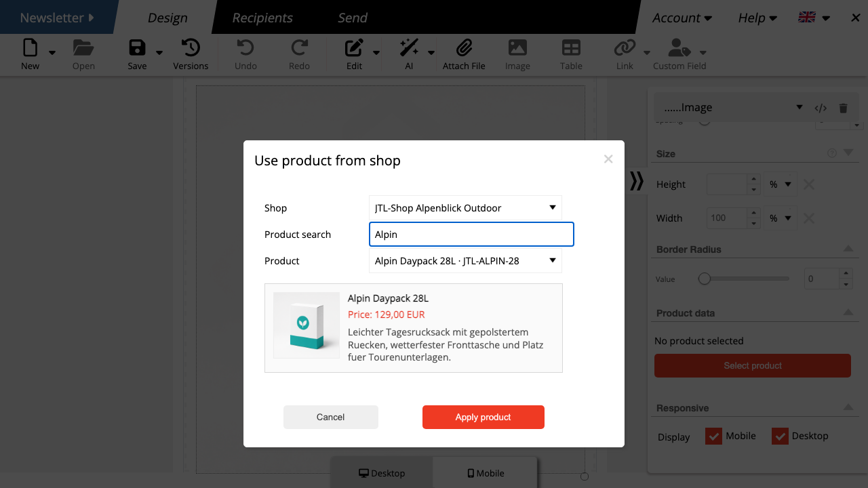Click the Undo icon
This screenshot has width=868, height=488.
[245, 47]
